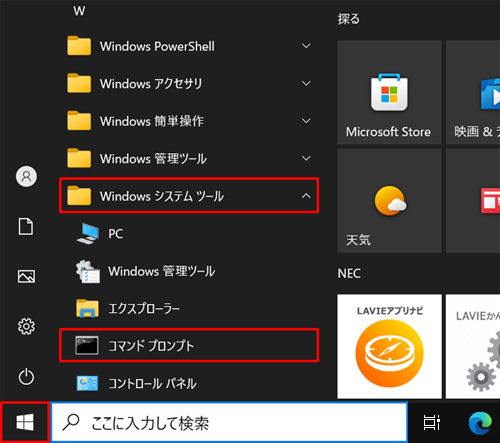Click the Power icon
Image resolution: width=500 pixels, height=443 pixels.
coord(26,377)
